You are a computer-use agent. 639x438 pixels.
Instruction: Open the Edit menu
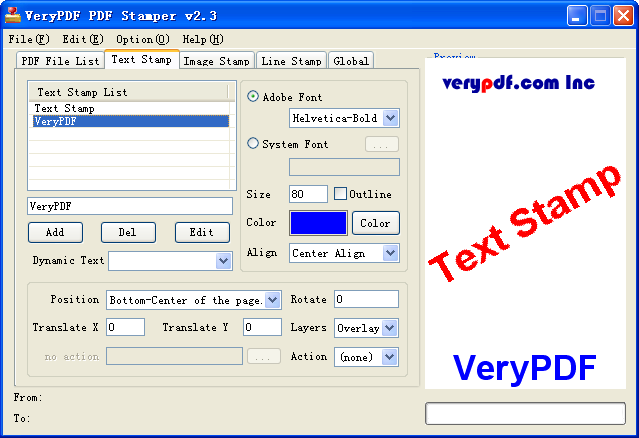(83, 40)
